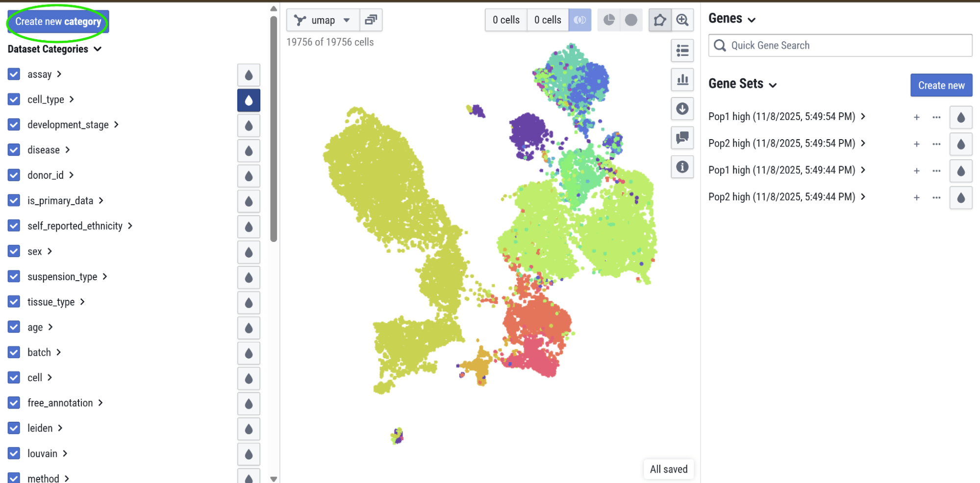Image resolution: width=980 pixels, height=483 pixels.
Task: Expand the Pop1 high gene set
Action: 864,117
